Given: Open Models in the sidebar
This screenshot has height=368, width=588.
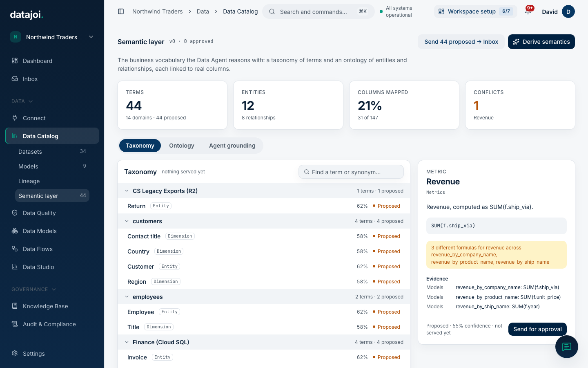Looking at the screenshot, I should coord(52,166).
